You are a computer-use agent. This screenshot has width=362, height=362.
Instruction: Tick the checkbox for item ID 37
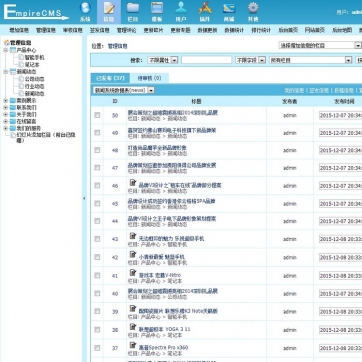pos(97,348)
